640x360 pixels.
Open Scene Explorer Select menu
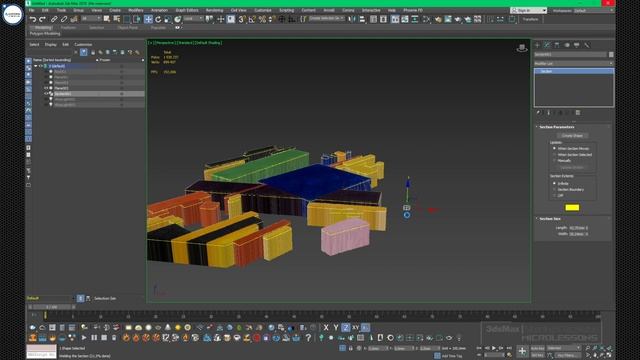click(x=34, y=44)
